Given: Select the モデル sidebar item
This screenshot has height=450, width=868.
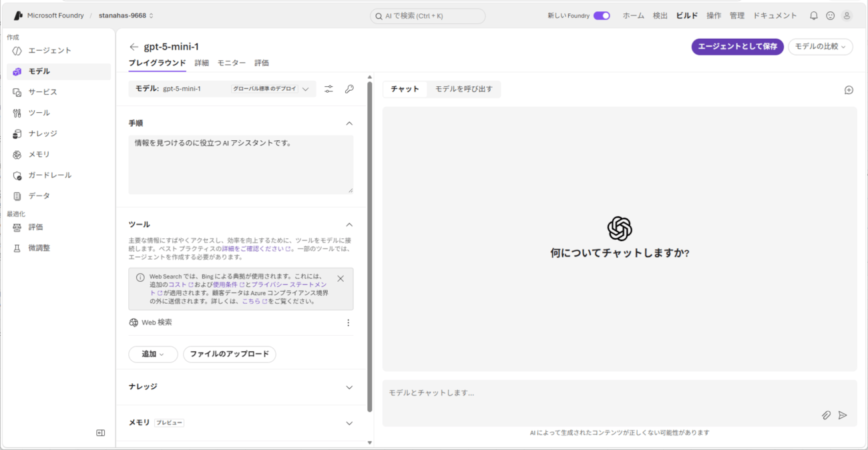Looking at the screenshot, I should coord(59,71).
